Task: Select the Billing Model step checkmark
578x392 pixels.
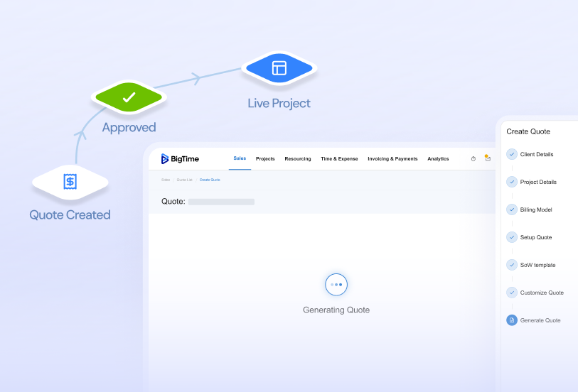Action: (x=512, y=209)
